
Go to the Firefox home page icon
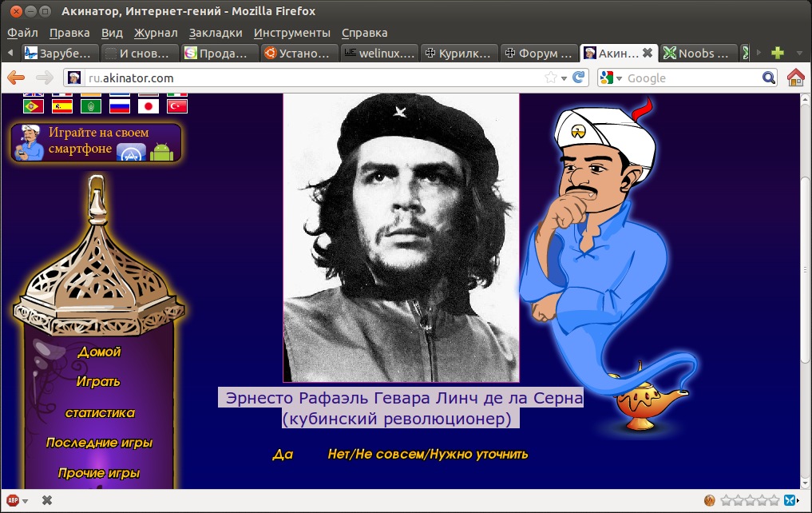coord(796,78)
